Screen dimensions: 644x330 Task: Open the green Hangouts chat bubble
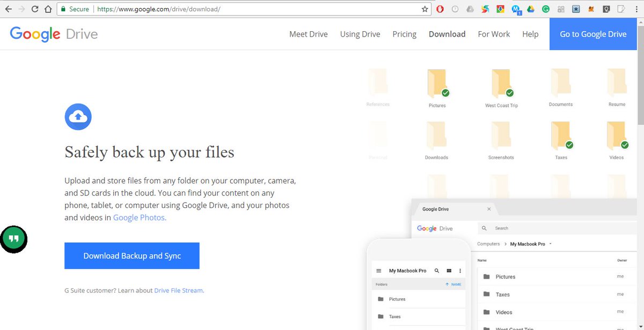[14, 239]
